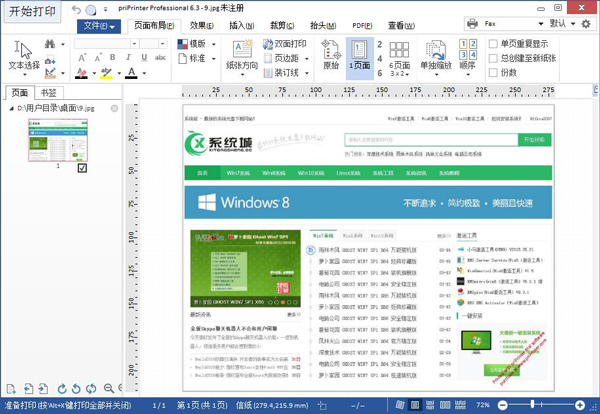Select thumbnails grid view mode in status bar
The width and height of the screenshot is (600, 414).
pos(460,405)
